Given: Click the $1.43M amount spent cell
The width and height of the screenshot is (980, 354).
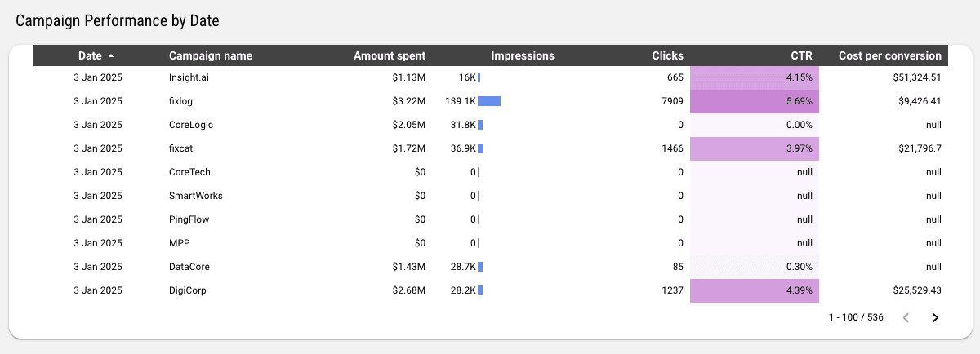Looking at the screenshot, I should (x=409, y=268).
